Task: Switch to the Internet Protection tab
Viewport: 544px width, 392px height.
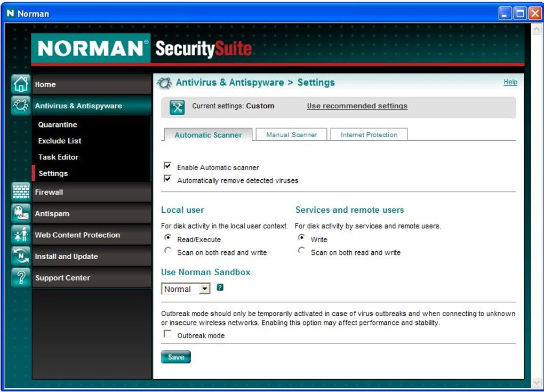Action: click(x=369, y=134)
